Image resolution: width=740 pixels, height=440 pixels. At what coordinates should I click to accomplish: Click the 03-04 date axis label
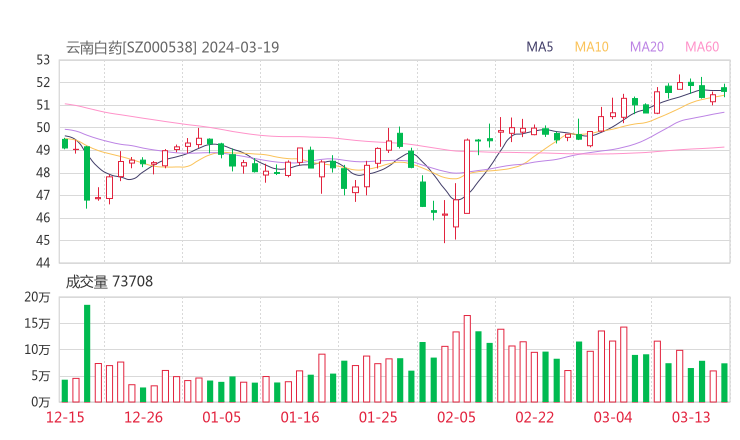tap(613, 417)
